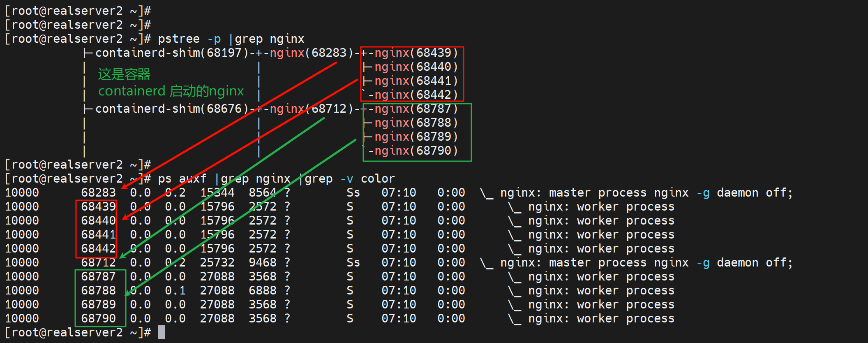Click the containerd-shim(68676) tree node
868x343 pixels.
[x=172, y=109]
